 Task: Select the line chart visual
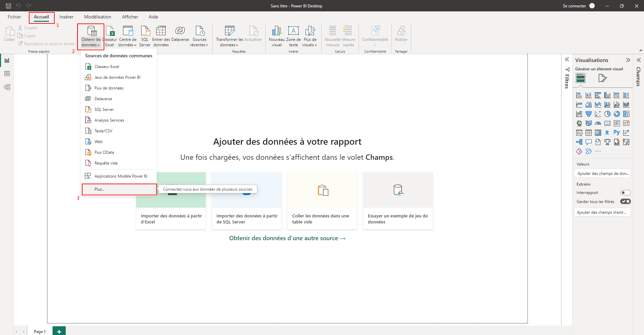[579, 105]
